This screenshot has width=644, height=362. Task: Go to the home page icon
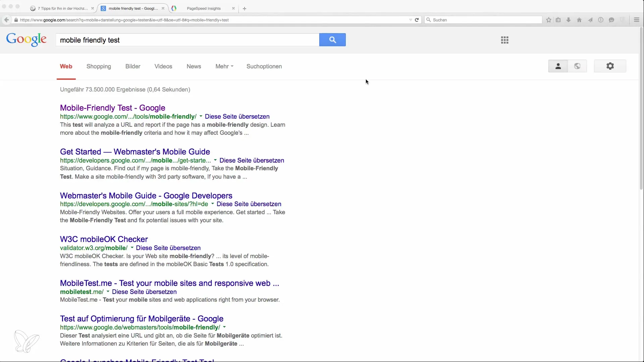click(x=579, y=20)
